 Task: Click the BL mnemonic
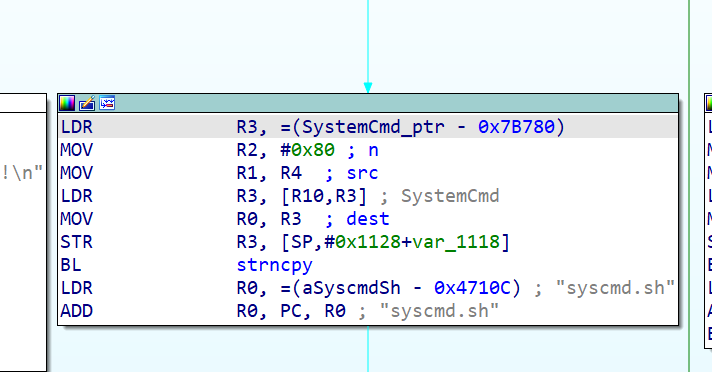tap(71, 265)
